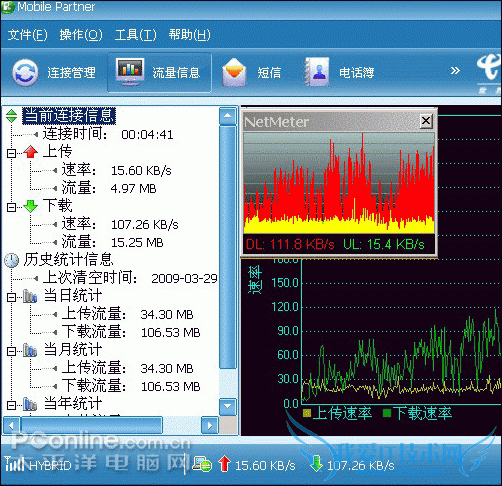Open the 帮助(H) menu
The image size is (502, 486).
tap(189, 35)
